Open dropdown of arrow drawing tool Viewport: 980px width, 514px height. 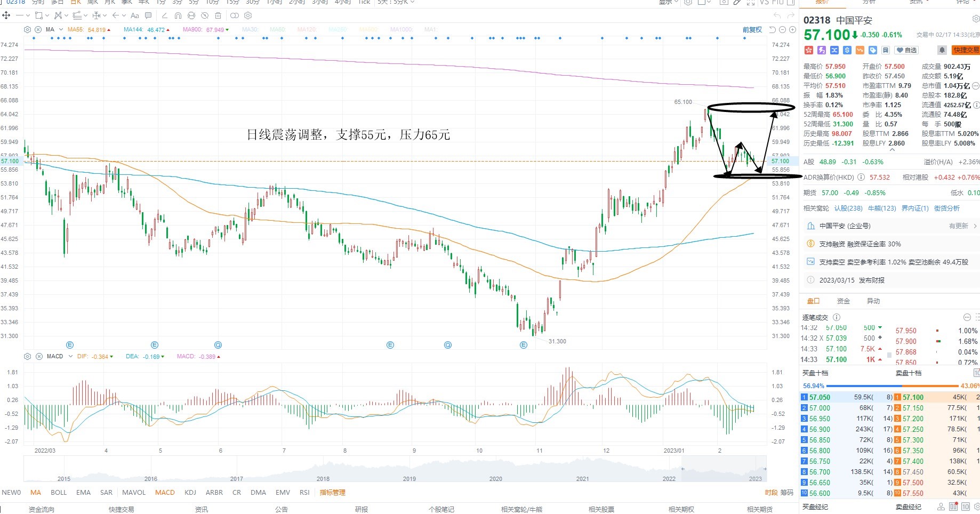124,15
